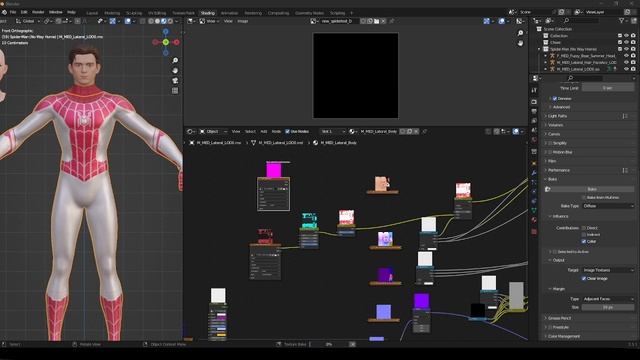Click the blue Z axis gizmo ball
640x360 pixels.
166,31
